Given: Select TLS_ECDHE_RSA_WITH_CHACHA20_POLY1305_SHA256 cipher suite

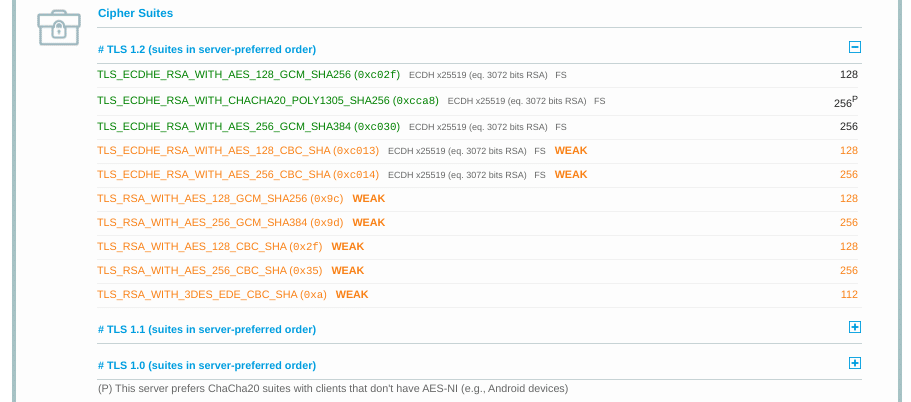Looking at the screenshot, I should [x=267, y=101].
